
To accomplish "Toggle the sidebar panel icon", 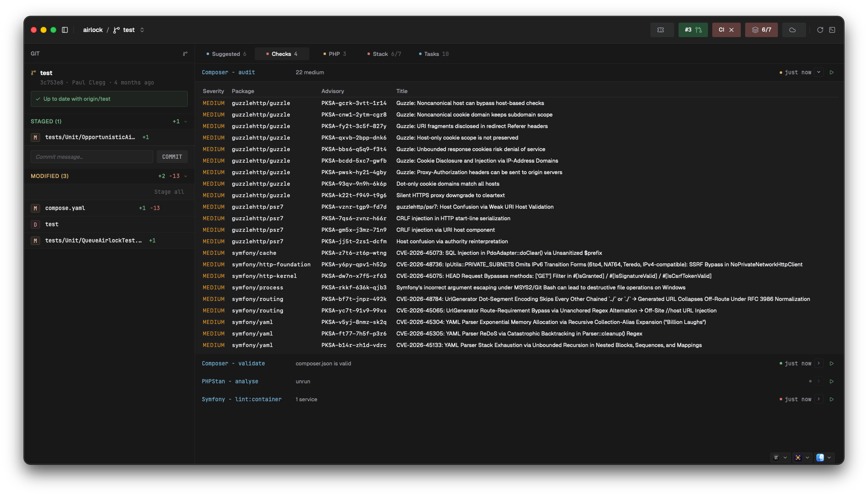I will click(65, 30).
